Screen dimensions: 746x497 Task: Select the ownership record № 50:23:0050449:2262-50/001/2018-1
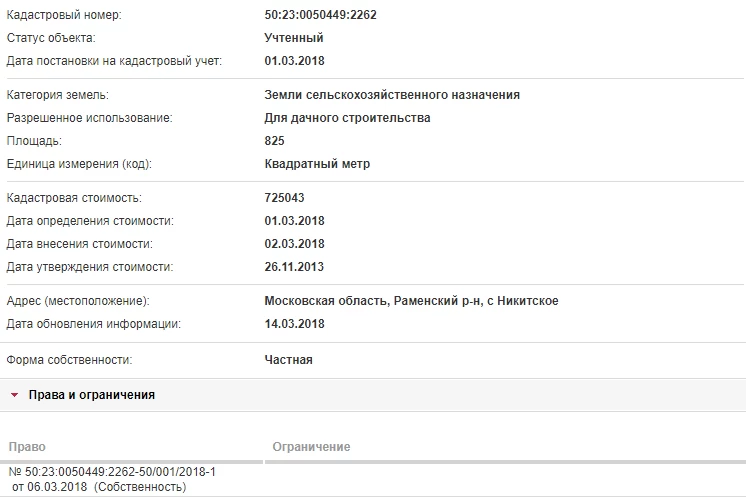click(x=111, y=471)
